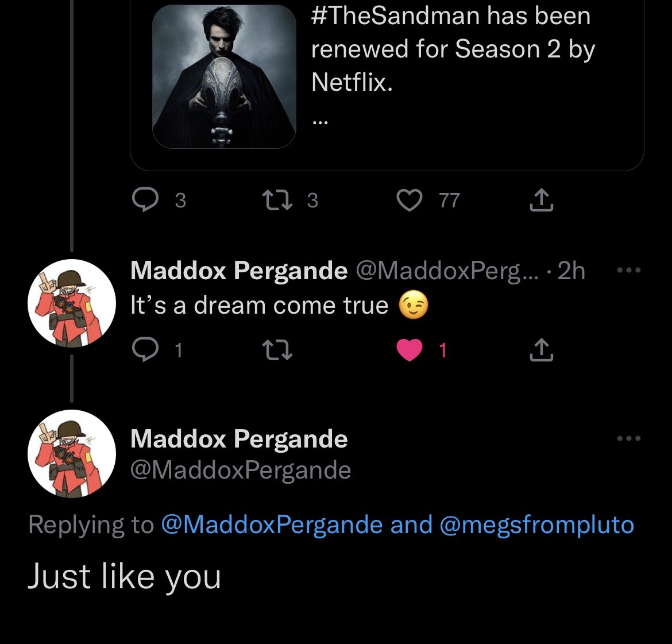Open the @megsfrompluto mention link
This screenshot has width=672, height=644.
click(x=536, y=525)
